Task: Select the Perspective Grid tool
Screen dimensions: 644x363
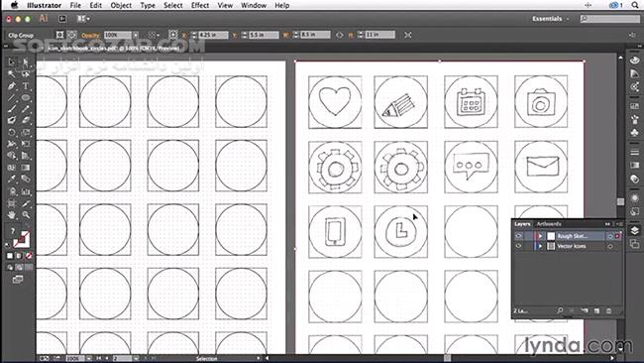Action: [x=26, y=156]
